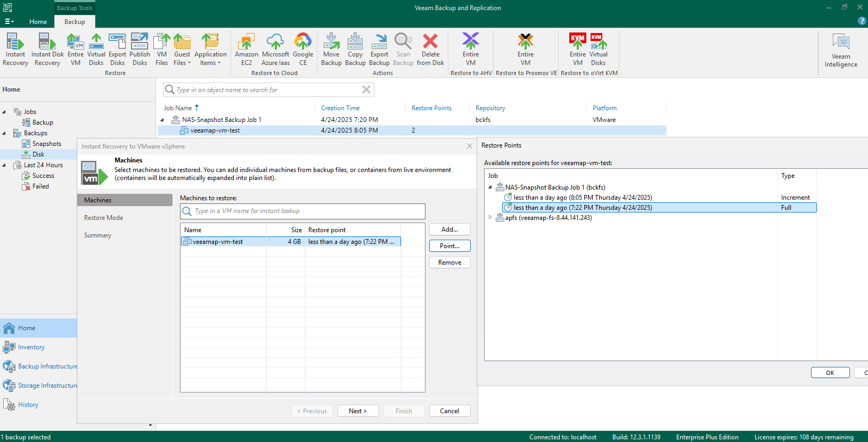Screen dimensions: 868x442
Task: Click the Export Backup icon
Action: (x=379, y=50)
